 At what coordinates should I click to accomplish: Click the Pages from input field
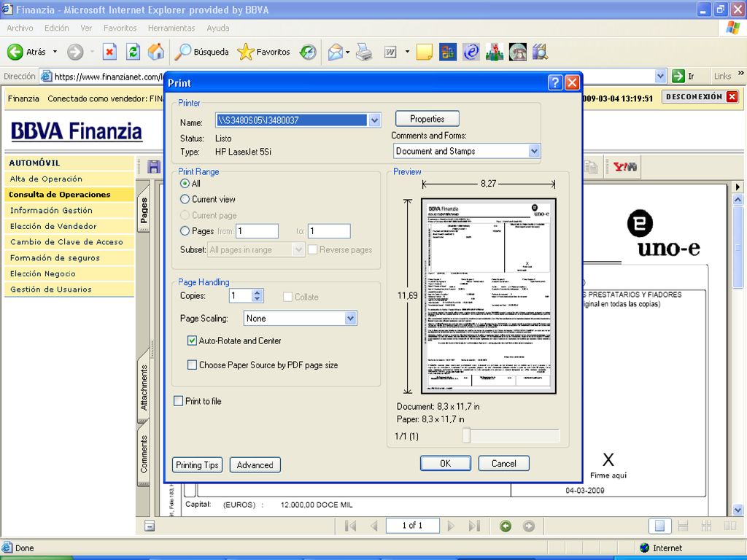tap(257, 231)
